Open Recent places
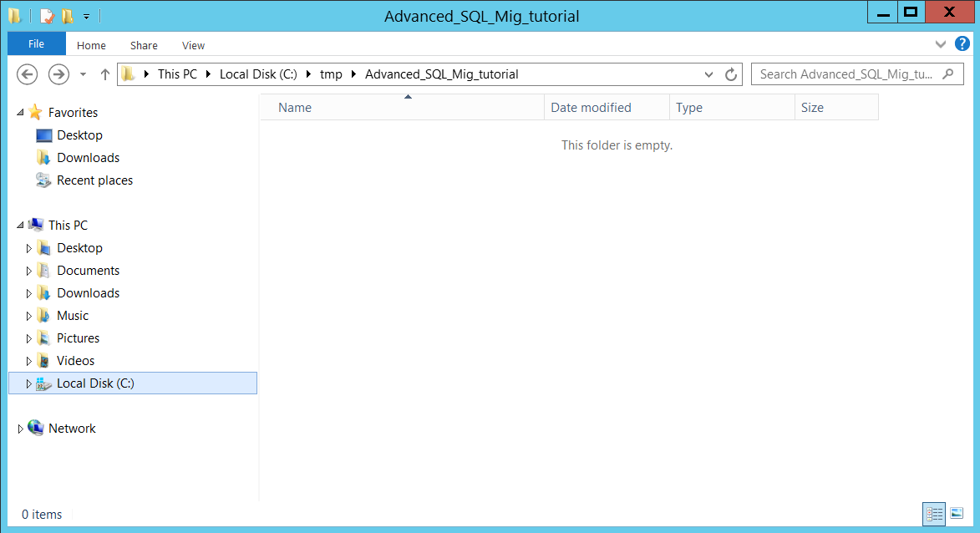The width and height of the screenshot is (980, 533). [95, 180]
